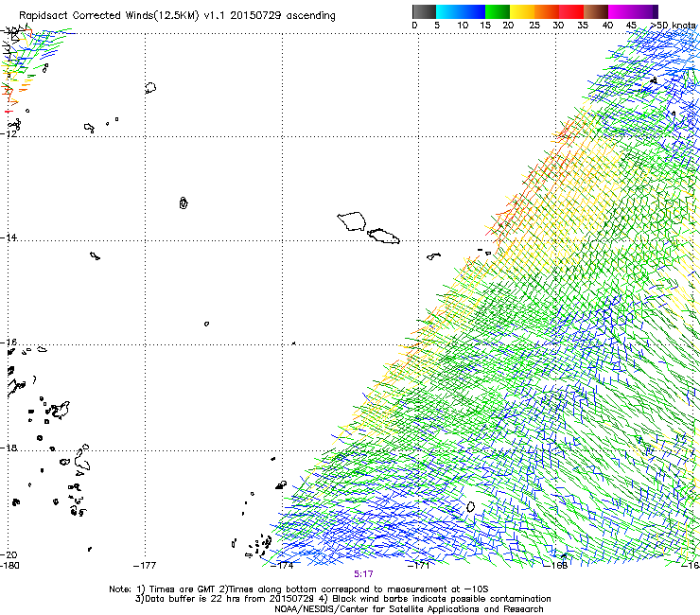Click the '40' legend scale label
This screenshot has width=700, height=615.
[607, 26]
